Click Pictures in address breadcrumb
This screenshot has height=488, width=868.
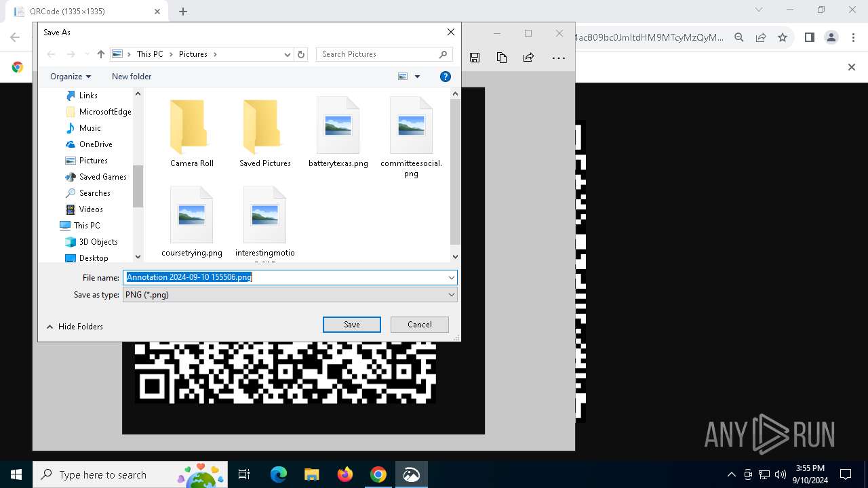(193, 54)
